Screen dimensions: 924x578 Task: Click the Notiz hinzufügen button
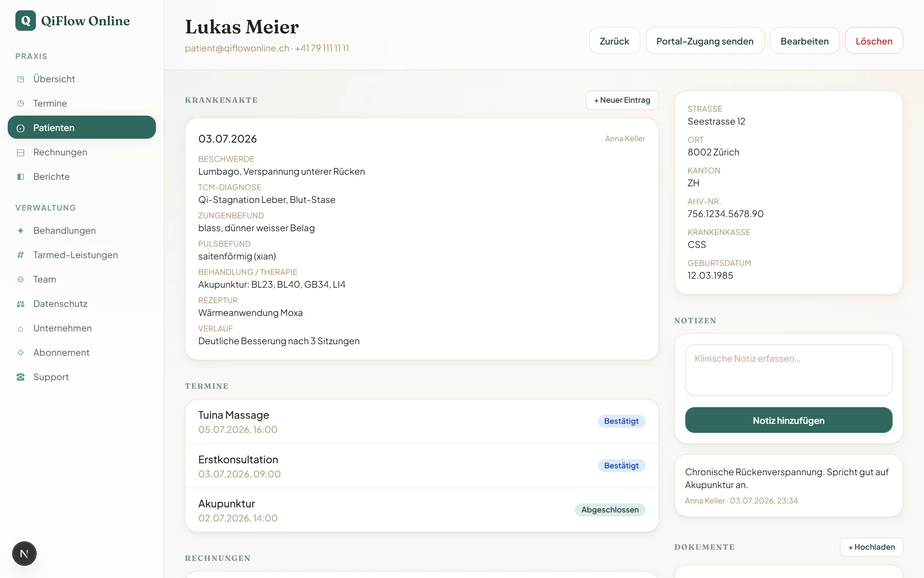click(789, 420)
